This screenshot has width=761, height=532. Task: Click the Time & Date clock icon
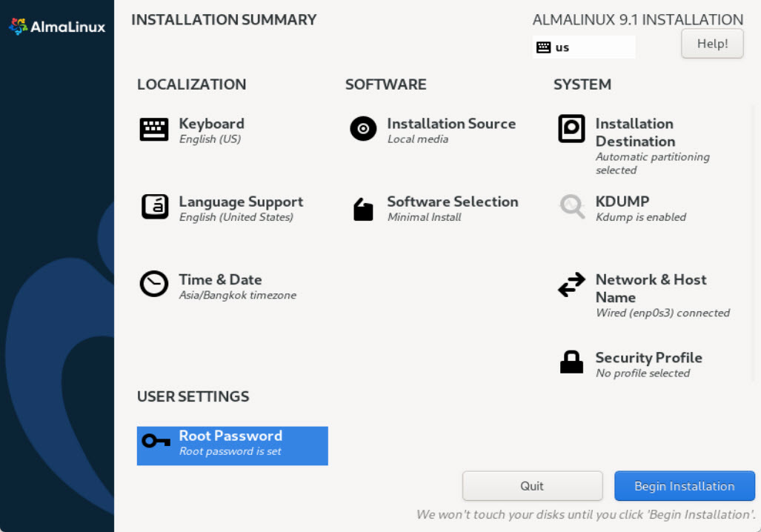click(x=154, y=285)
